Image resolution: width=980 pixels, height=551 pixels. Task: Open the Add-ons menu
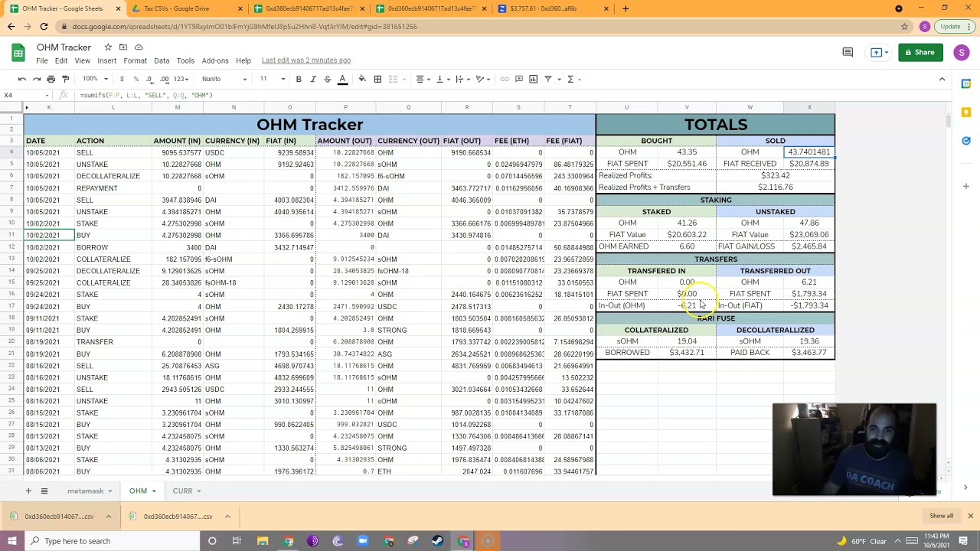click(215, 60)
